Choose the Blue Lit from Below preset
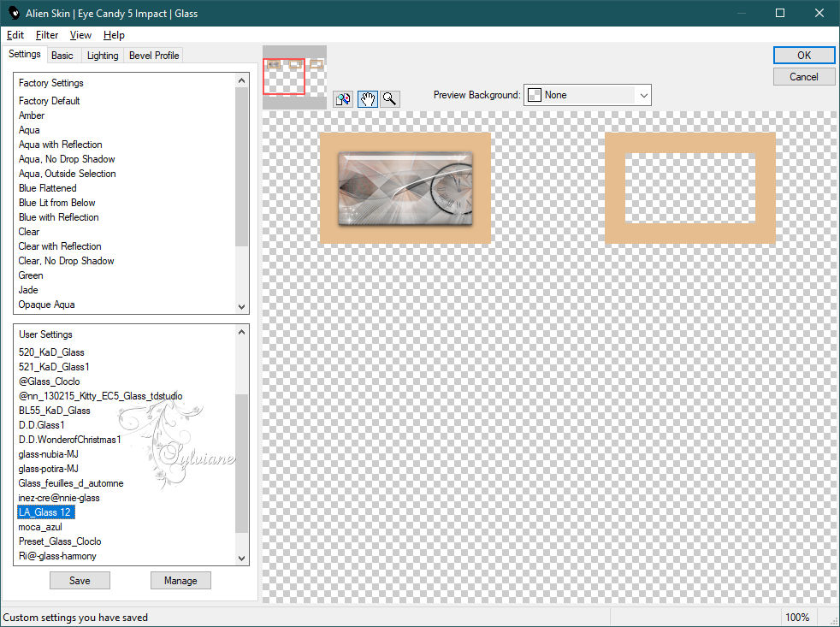The height and width of the screenshot is (627, 840). (57, 203)
